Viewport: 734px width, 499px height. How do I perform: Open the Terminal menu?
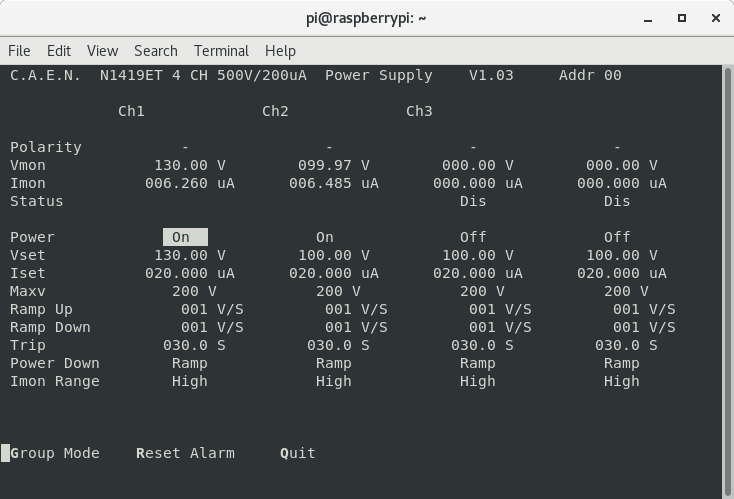221,51
